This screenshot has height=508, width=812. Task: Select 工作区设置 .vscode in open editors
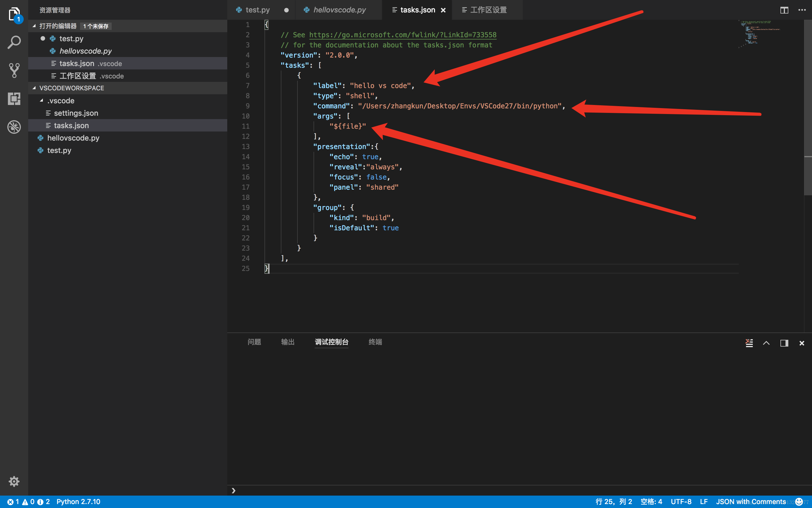(127, 76)
